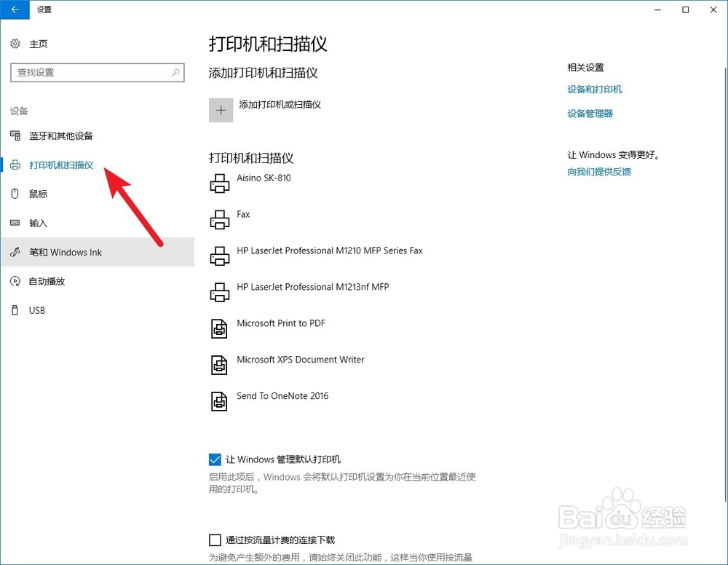Image resolution: width=728 pixels, height=565 pixels.
Task: Minimize the Settings window
Action: pyautogui.click(x=657, y=9)
